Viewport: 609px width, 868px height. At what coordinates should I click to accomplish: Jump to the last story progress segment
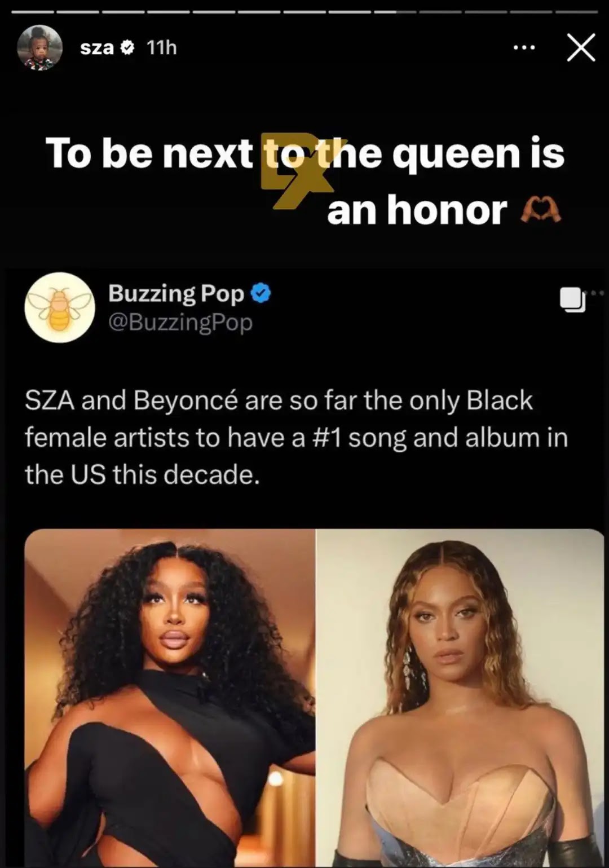pyautogui.click(x=576, y=12)
